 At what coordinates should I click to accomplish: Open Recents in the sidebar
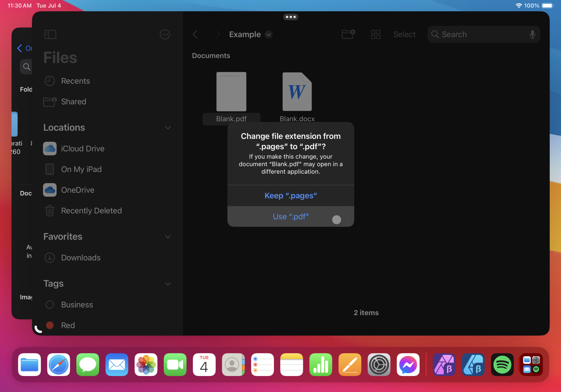point(75,81)
